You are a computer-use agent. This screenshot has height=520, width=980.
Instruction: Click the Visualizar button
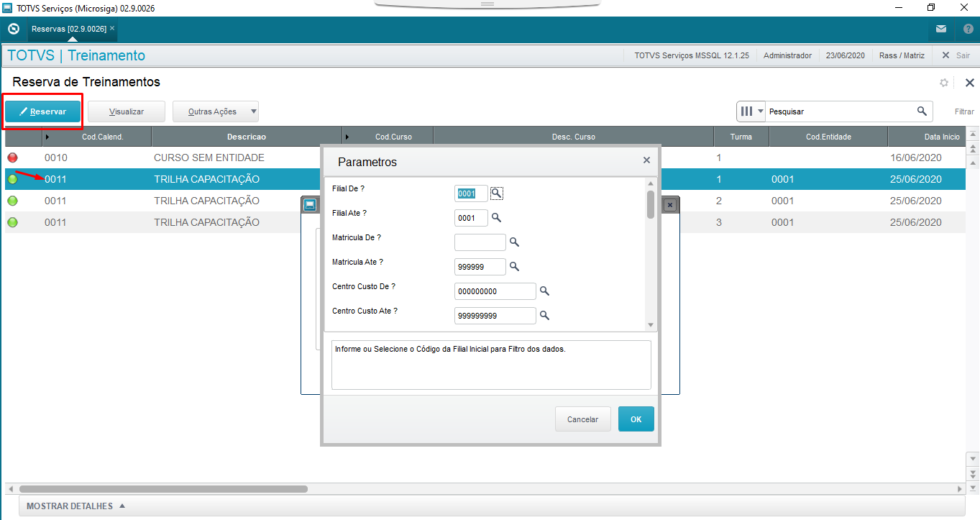click(x=127, y=111)
